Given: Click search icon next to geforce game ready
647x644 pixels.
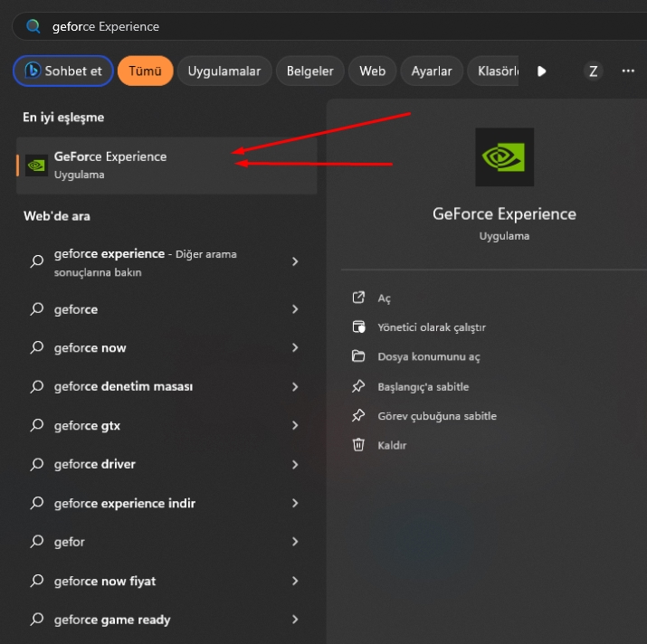Looking at the screenshot, I should [37, 620].
